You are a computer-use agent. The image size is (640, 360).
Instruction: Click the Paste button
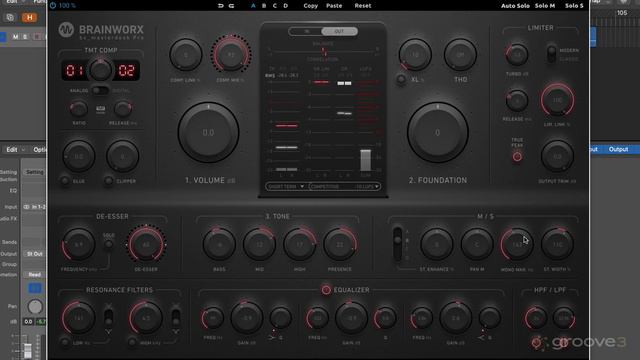[x=334, y=6]
